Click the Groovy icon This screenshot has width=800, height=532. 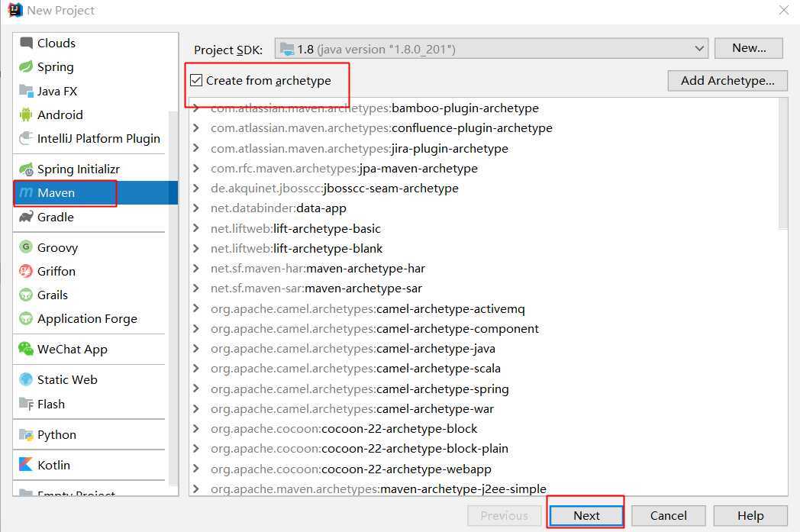(26, 247)
